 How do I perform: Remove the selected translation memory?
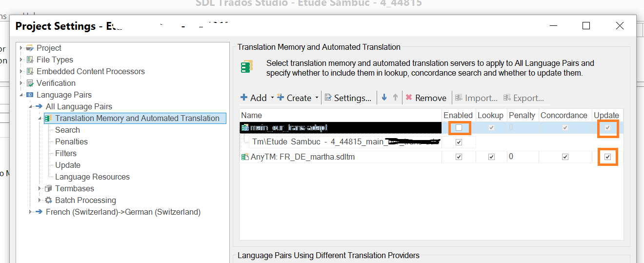pyautogui.click(x=425, y=98)
